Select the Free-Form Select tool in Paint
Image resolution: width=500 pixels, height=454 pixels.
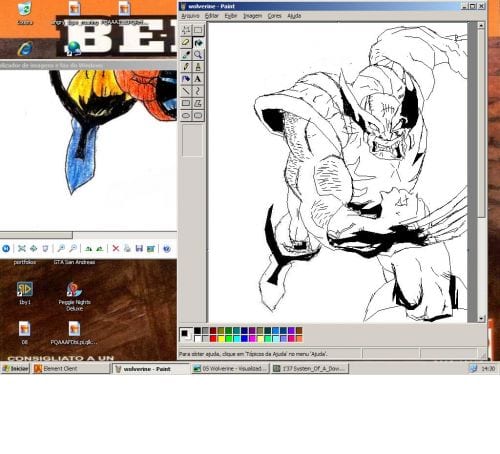tap(186, 30)
